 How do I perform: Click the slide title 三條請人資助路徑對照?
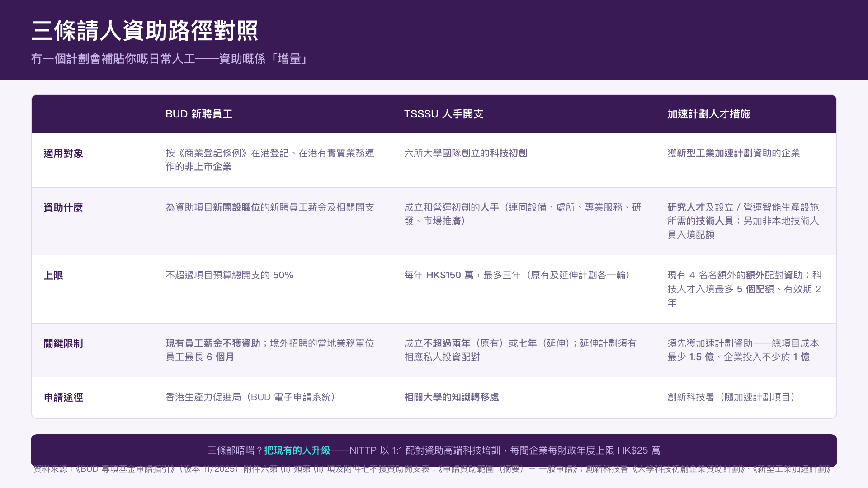[145, 31]
